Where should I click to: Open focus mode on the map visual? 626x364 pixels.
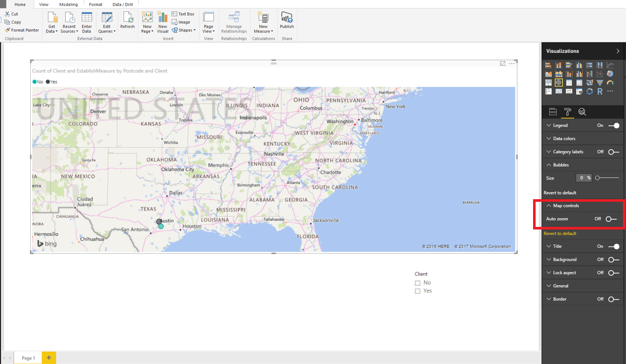pos(503,64)
